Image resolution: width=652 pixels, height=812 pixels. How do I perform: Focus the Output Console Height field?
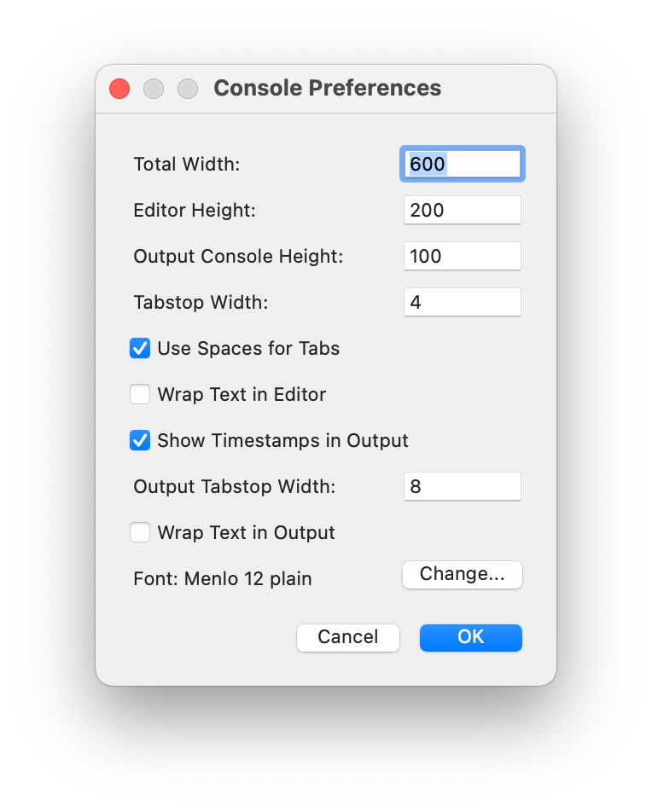click(x=462, y=256)
